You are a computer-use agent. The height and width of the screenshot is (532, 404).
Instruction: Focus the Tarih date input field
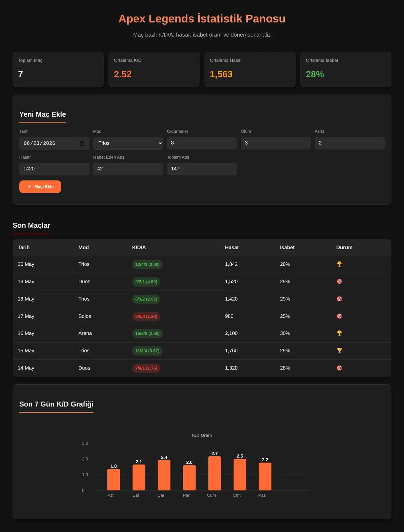[x=54, y=143]
